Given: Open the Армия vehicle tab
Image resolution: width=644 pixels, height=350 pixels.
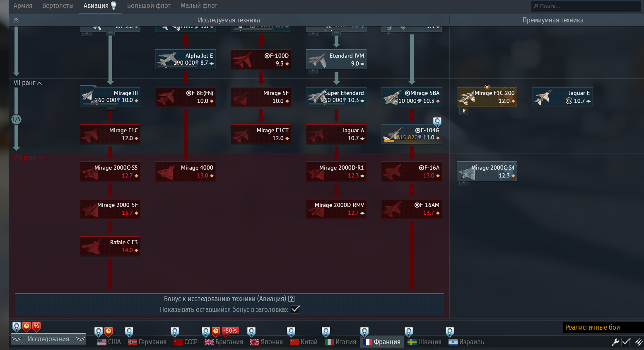Looking at the screenshot, I should tap(23, 6).
